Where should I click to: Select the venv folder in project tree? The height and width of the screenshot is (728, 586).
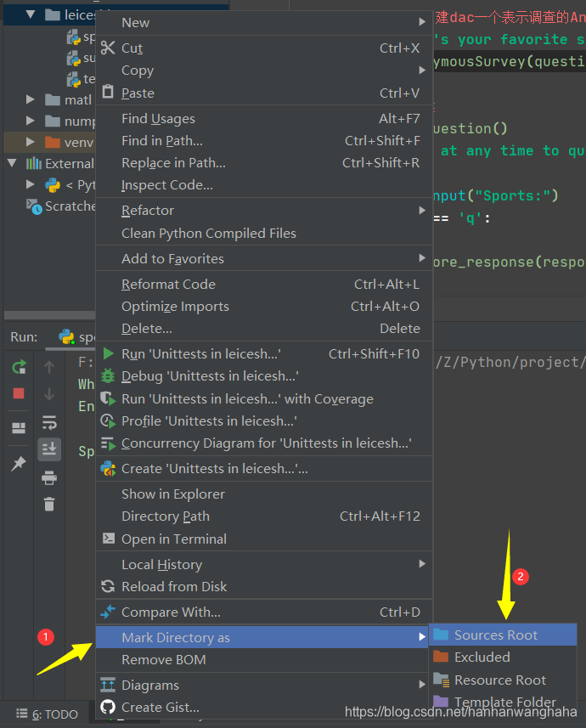[50, 142]
